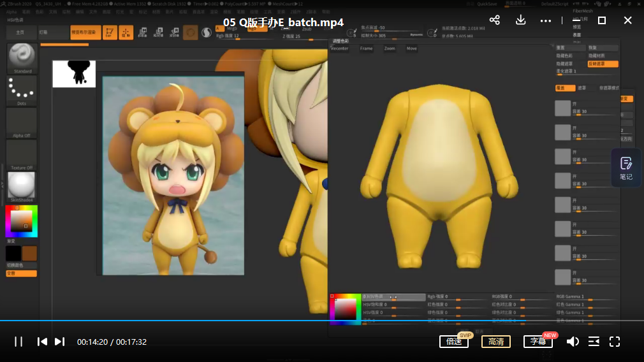Open the Alpha menu in ZBrush
Viewport: 644px width, 362px height.
[11, 12]
